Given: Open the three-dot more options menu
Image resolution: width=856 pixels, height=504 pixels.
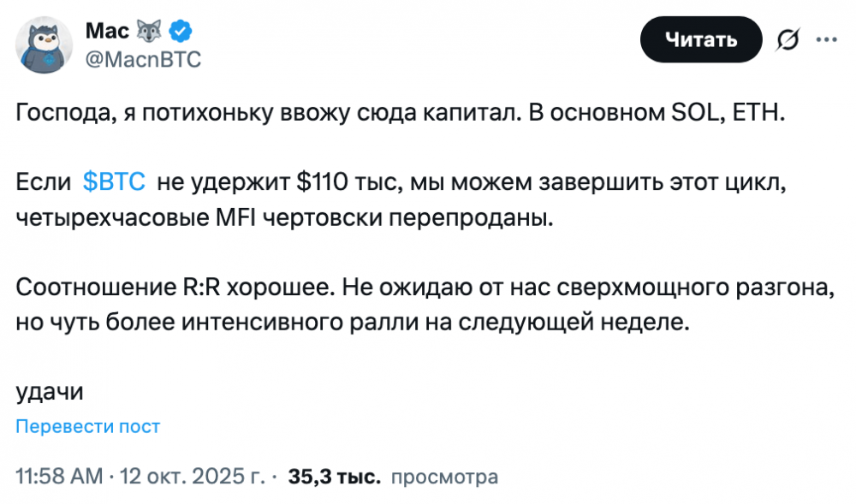Looking at the screenshot, I should (x=825, y=40).
